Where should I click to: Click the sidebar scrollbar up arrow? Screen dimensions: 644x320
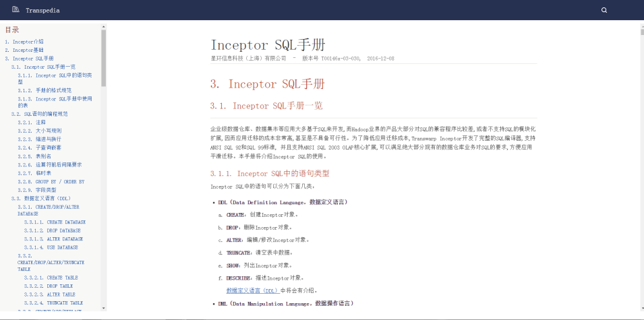[x=104, y=26]
